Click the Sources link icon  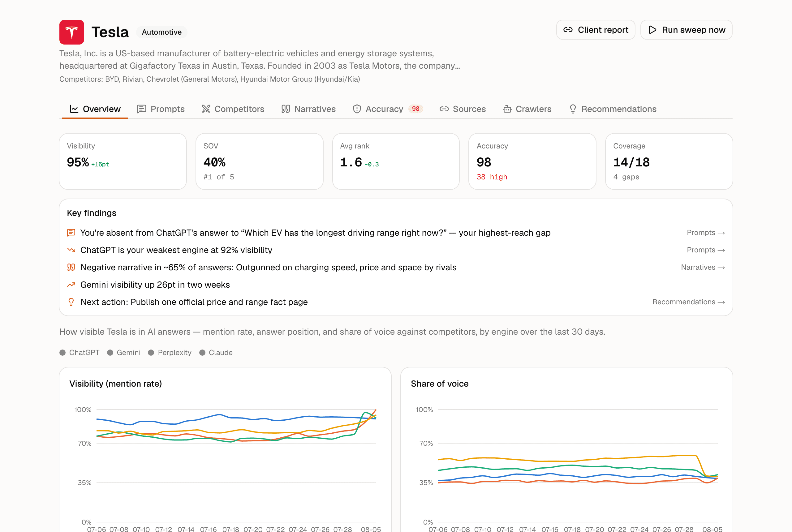point(444,109)
